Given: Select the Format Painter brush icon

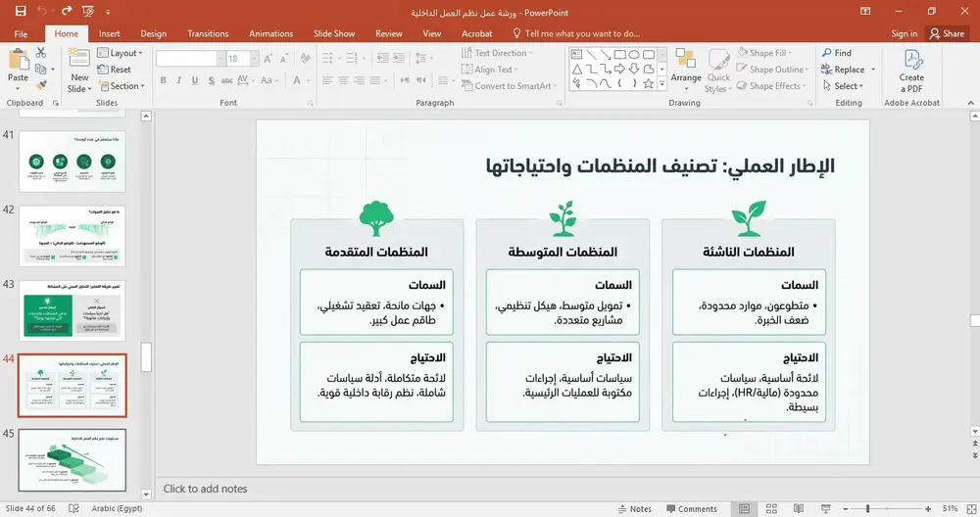Looking at the screenshot, I should [x=41, y=85].
